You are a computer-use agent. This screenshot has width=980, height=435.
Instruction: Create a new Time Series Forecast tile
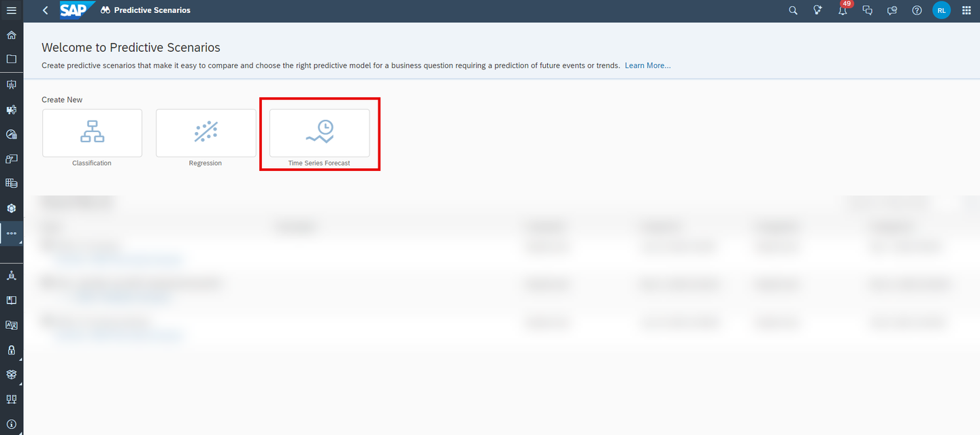tap(319, 133)
